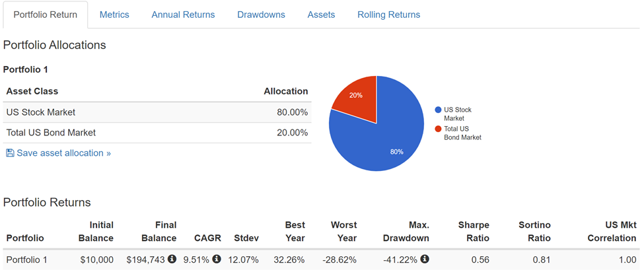The image size is (644, 278).
Task: Click the info icon beside -41.22% drawdown
Action: tap(425, 260)
